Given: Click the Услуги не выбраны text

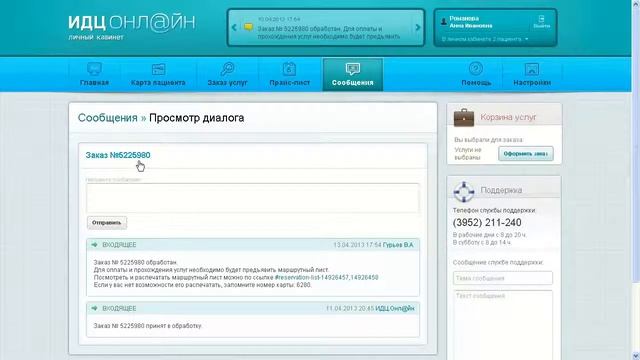Looking at the screenshot, I should 468,153.
